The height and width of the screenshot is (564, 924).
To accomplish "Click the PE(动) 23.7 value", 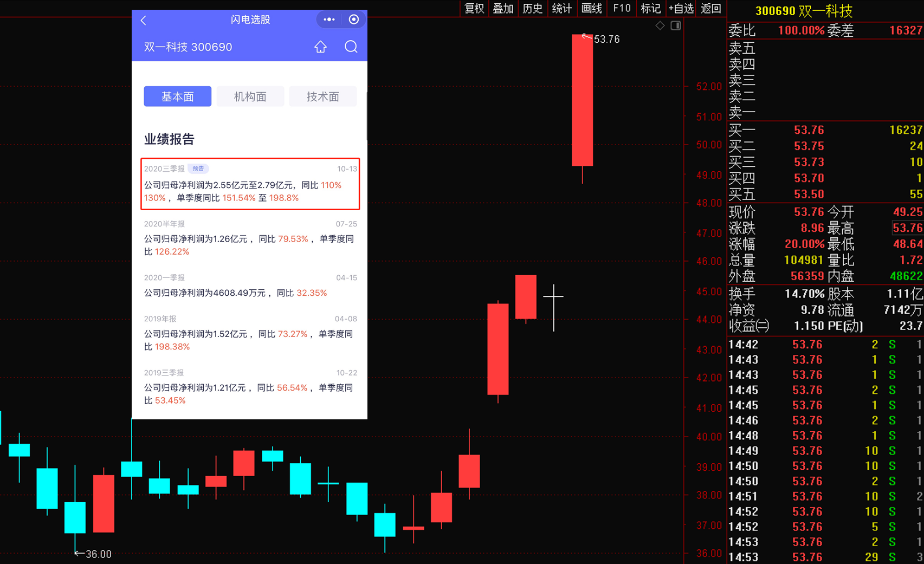I will coord(911,326).
